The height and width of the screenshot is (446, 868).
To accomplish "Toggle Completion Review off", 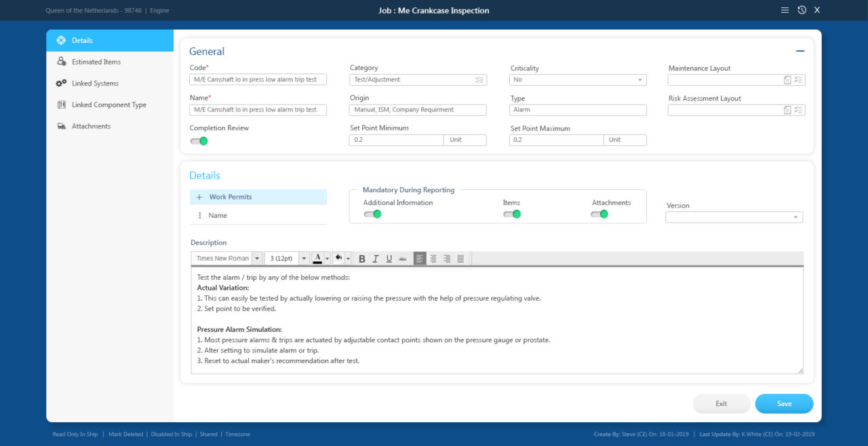I will tap(199, 141).
